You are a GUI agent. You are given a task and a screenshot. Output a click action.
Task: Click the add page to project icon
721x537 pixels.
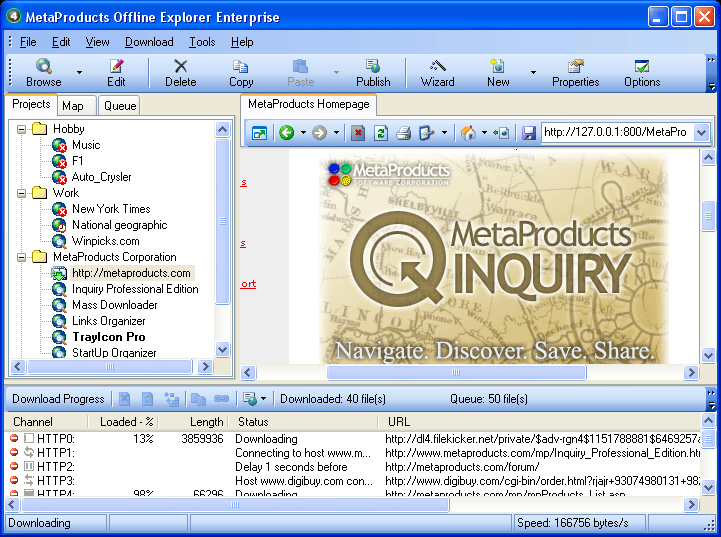501,133
